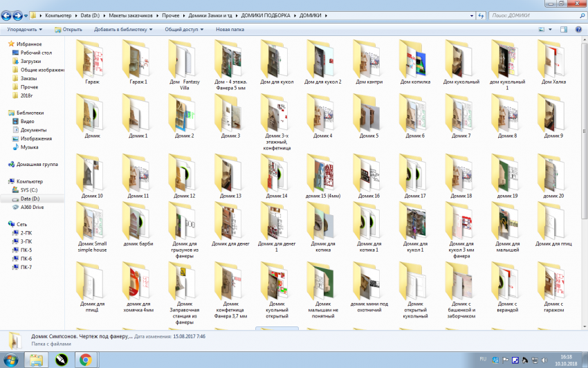The image size is (588, 368).
Task: Open the Windows Start menu
Action: 12,359
